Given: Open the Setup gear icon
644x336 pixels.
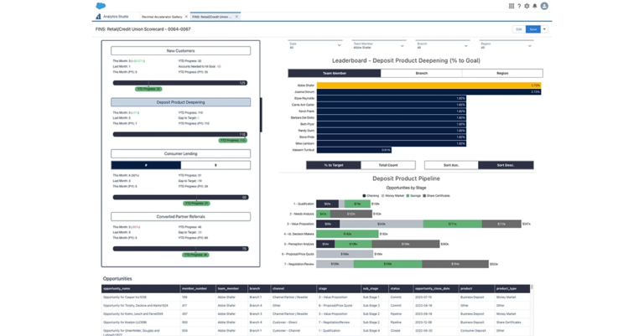Looking at the screenshot, I should (x=527, y=6).
